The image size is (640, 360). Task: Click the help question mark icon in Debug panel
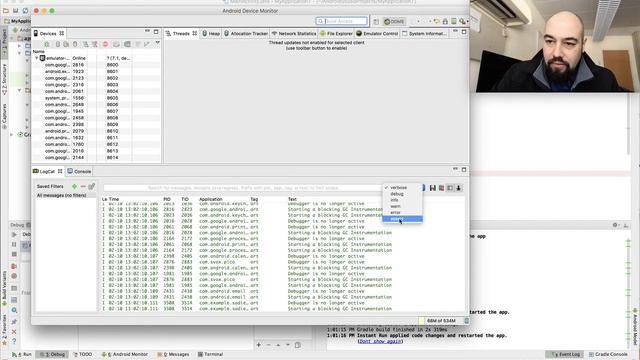pyautogui.click(x=14, y=341)
